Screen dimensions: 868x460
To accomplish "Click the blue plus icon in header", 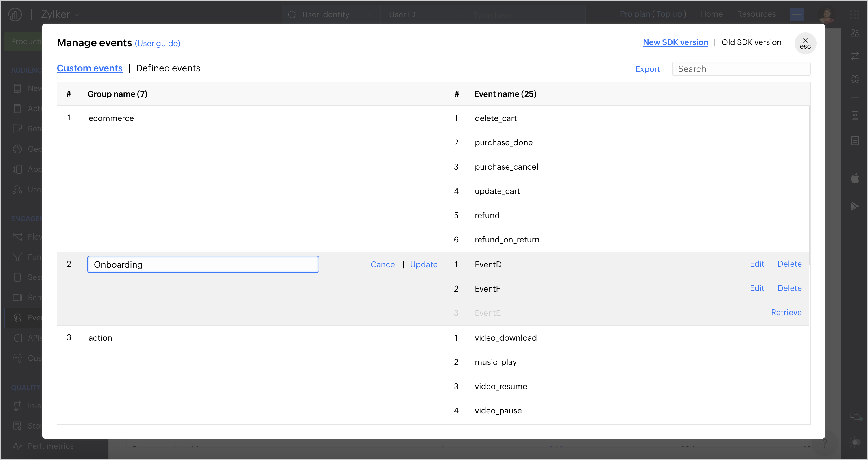I will point(797,14).
